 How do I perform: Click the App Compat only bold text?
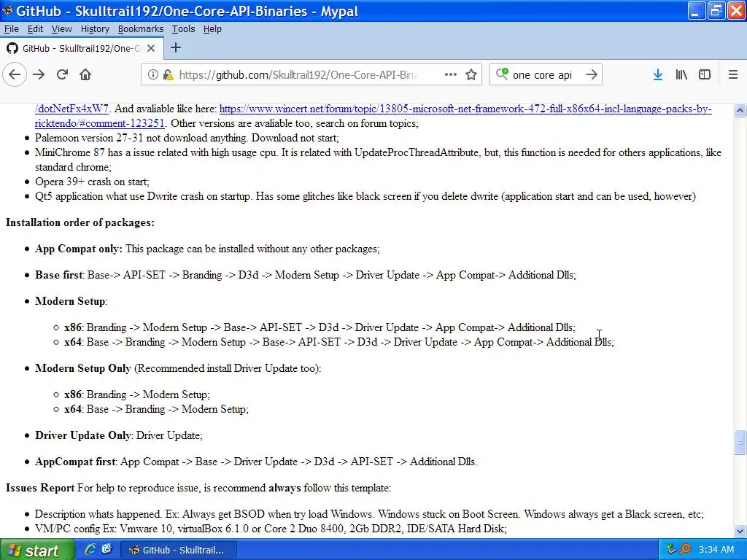click(x=79, y=249)
